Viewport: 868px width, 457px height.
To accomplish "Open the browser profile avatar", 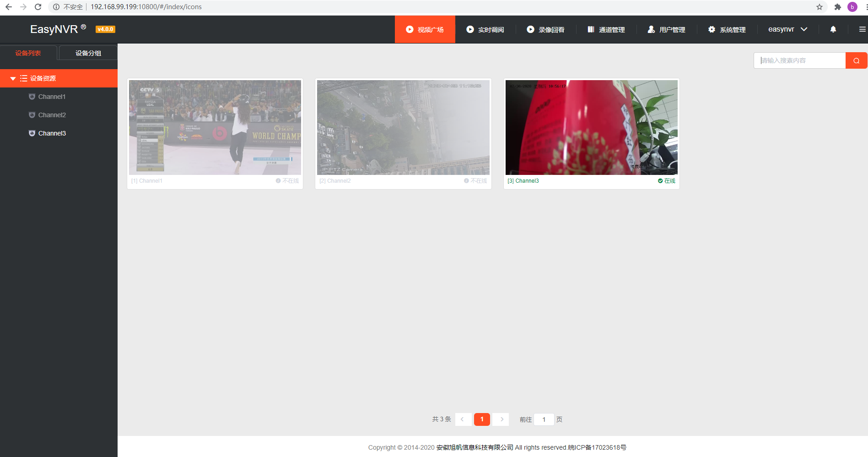I will click(852, 7).
